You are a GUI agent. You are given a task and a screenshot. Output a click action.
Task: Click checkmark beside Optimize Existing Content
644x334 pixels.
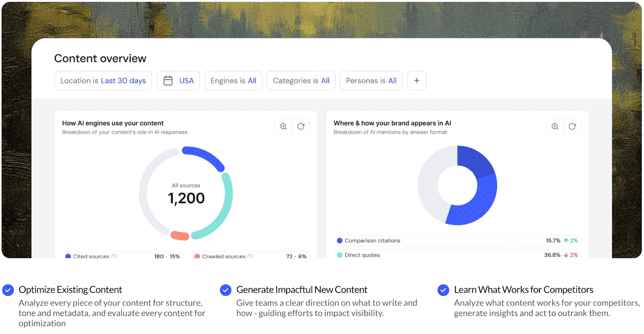pyautogui.click(x=8, y=290)
